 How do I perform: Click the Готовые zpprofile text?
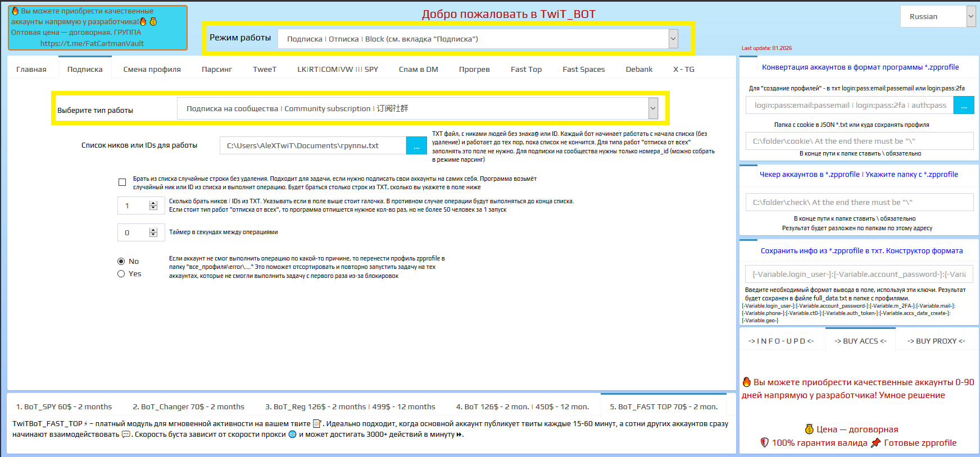pyautogui.click(x=920, y=443)
